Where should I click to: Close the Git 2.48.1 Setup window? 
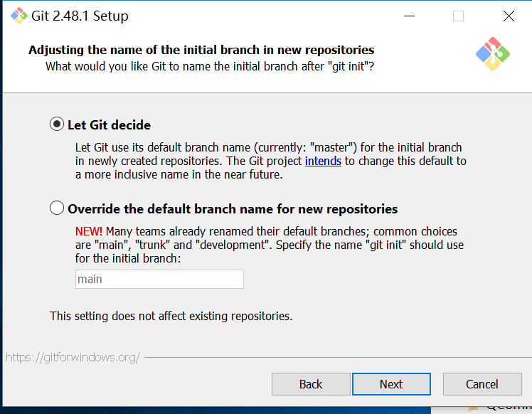pyautogui.click(x=509, y=16)
